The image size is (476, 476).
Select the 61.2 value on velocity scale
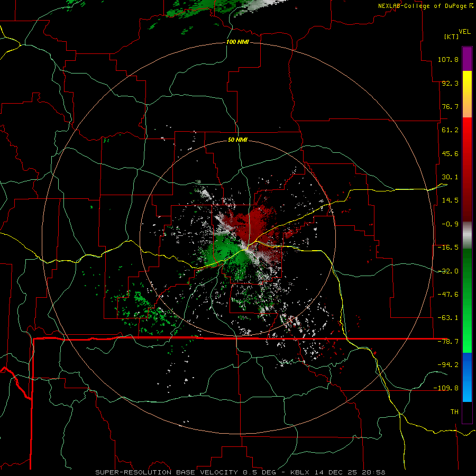(450, 130)
